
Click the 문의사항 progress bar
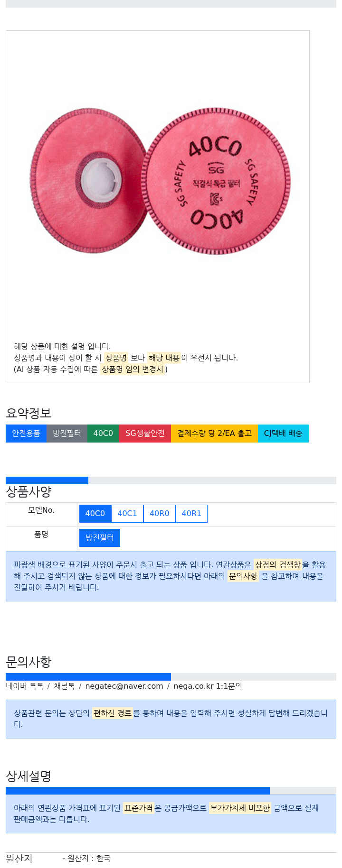pyautogui.click(x=88, y=677)
